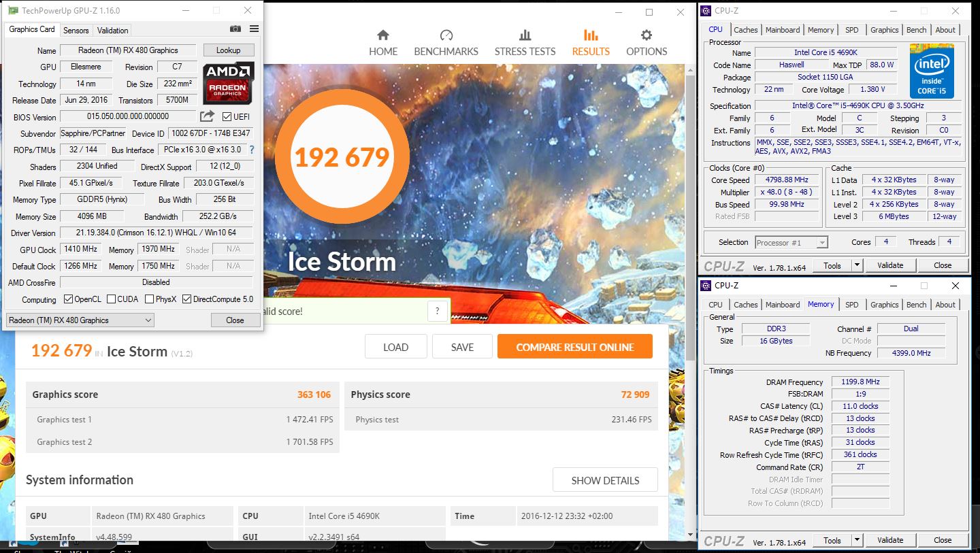Open 3DMark RESULTS chart icon
The height and width of the screenshot is (553, 980).
click(591, 35)
